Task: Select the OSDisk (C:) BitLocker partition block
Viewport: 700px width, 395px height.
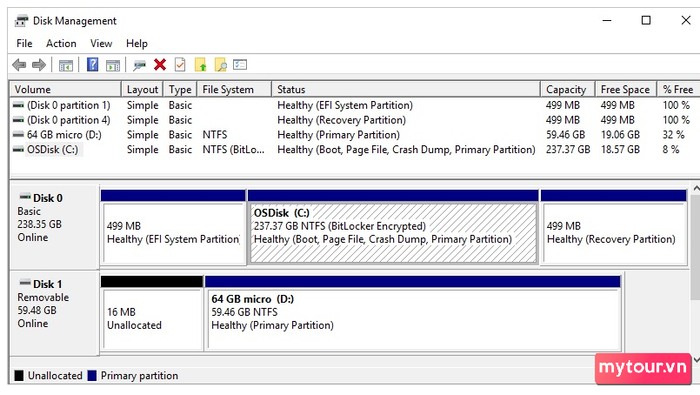Action: click(393, 228)
